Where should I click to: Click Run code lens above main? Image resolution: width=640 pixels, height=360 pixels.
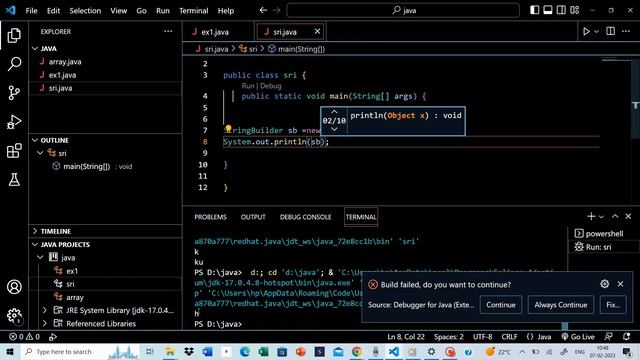(x=248, y=86)
